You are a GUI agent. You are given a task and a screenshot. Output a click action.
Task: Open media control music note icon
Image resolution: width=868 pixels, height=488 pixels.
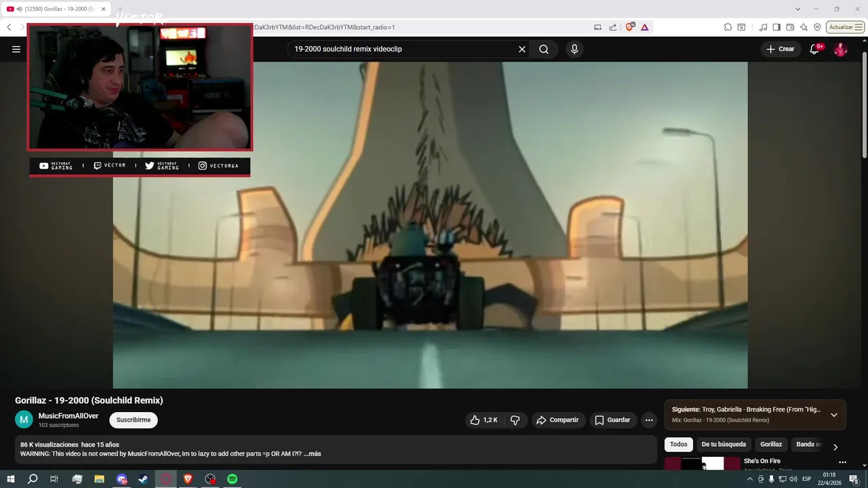pos(764,27)
